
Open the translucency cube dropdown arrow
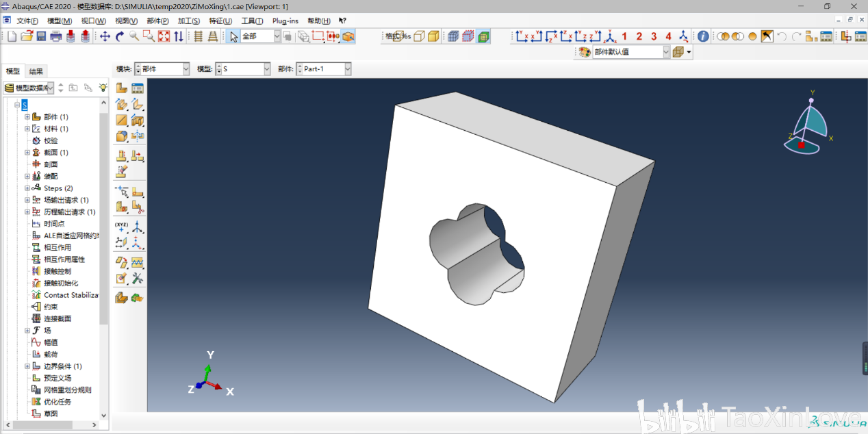[x=689, y=52]
